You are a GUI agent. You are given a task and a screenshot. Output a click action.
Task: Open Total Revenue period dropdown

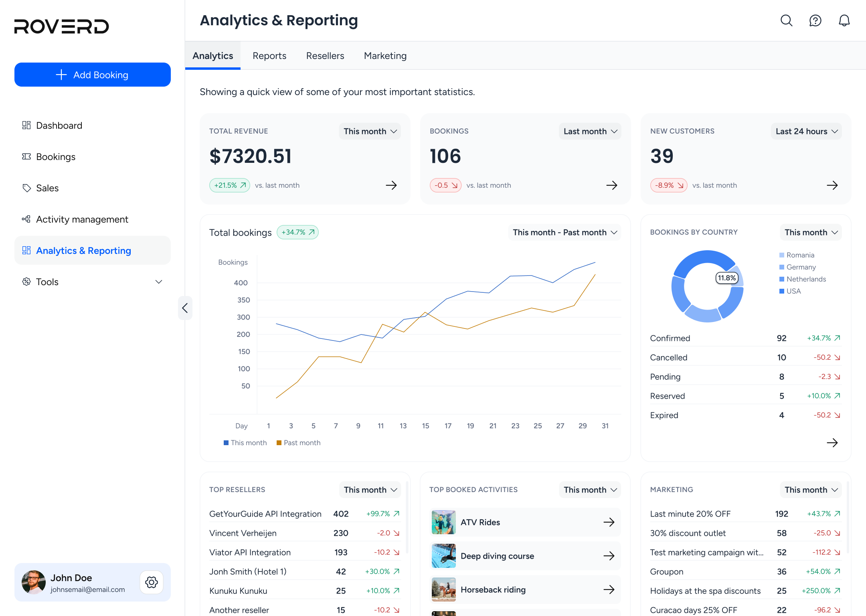click(x=370, y=131)
